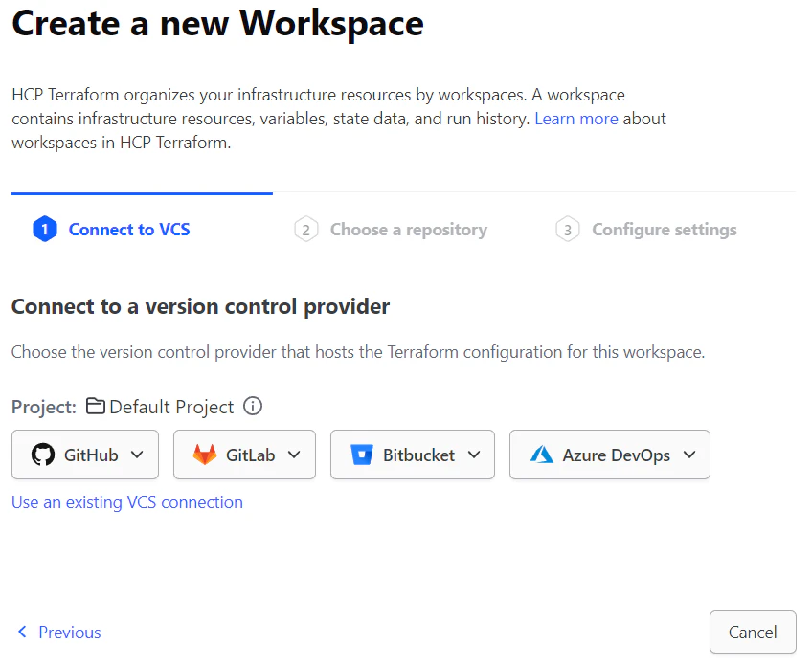Click the Connect to a version control provider heading
Screen dimensions: 812x666
tap(200, 306)
